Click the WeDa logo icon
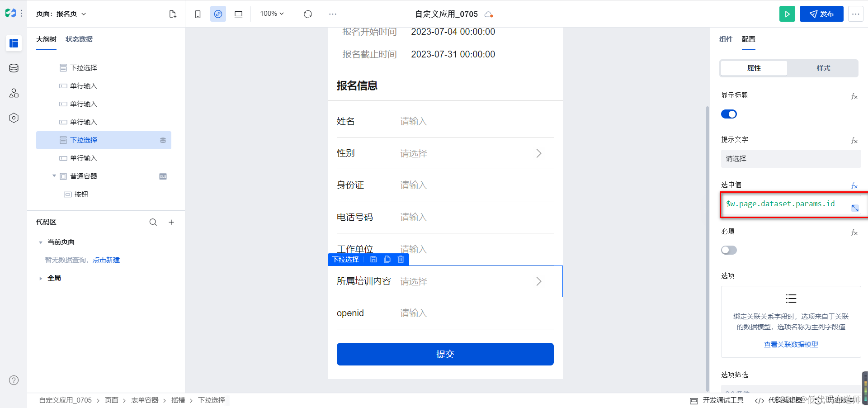This screenshot has width=868, height=408. pyautogui.click(x=10, y=14)
